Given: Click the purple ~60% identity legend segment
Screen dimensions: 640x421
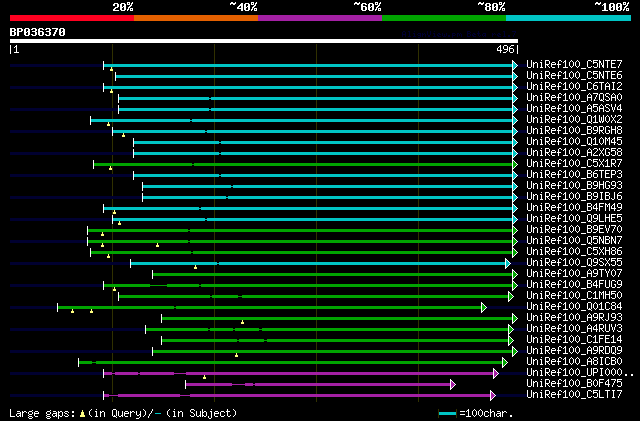Looking at the screenshot, I should pyautogui.click(x=320, y=18).
